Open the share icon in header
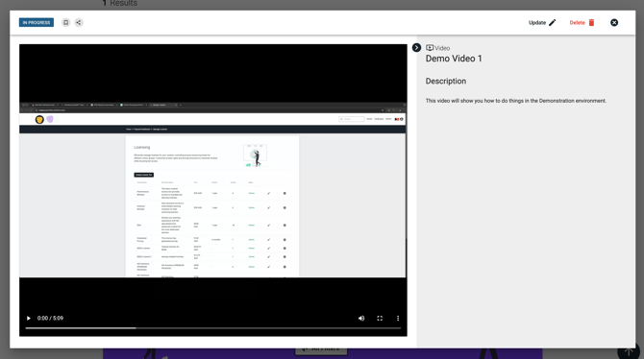644x359 pixels. point(79,23)
